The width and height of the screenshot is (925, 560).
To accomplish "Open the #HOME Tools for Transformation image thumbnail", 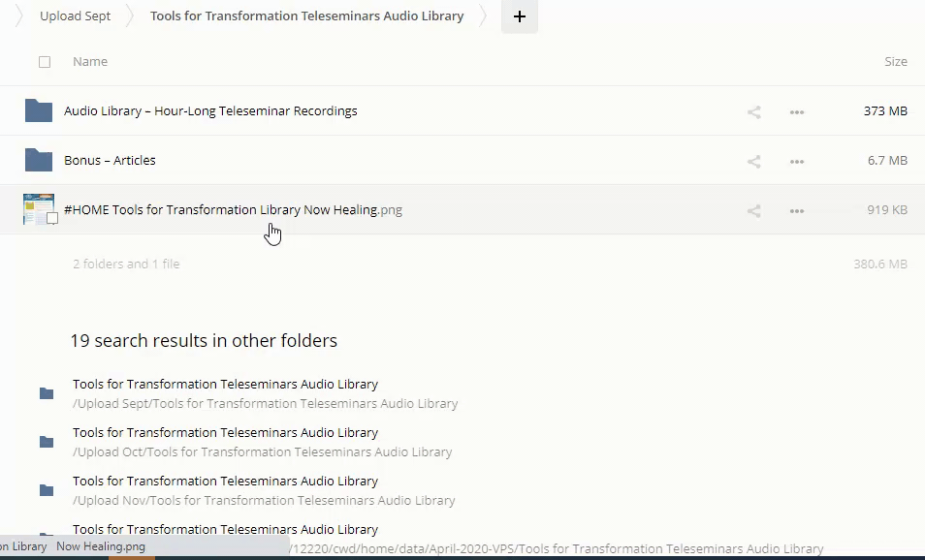I will [38, 208].
